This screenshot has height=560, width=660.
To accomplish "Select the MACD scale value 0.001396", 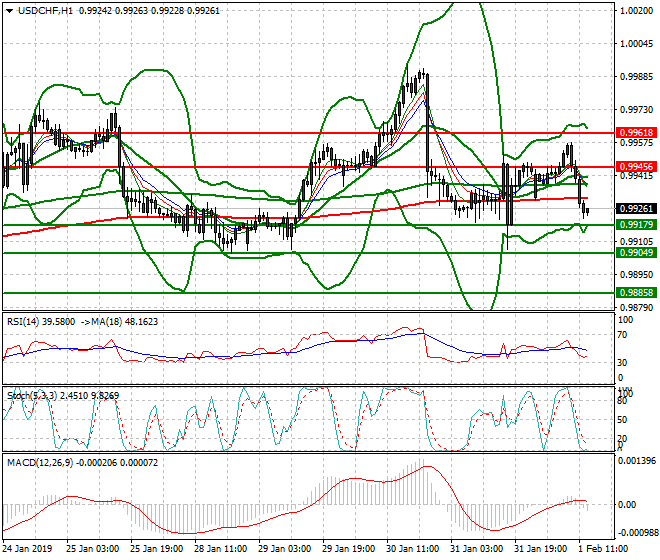I will tap(636, 461).
